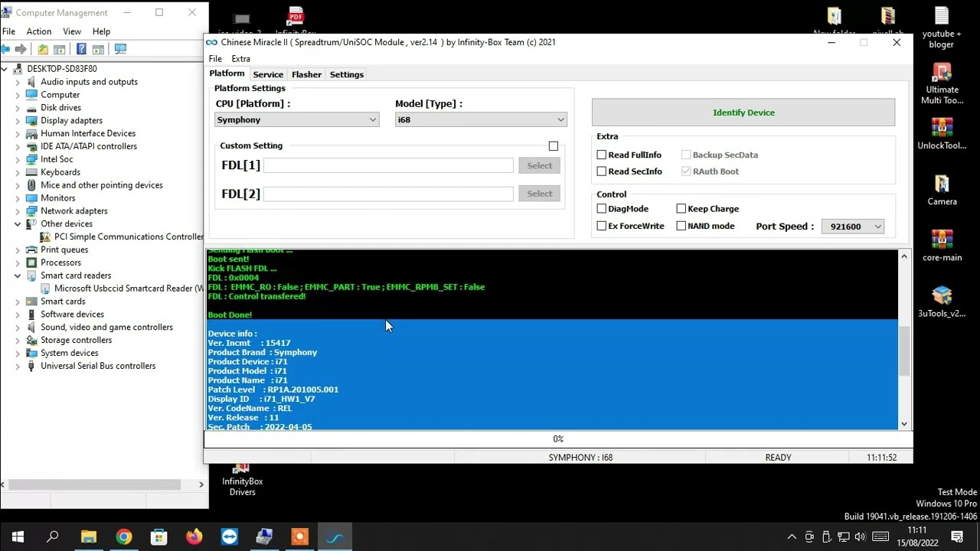The width and height of the screenshot is (980, 551).
Task: Open 3uTools_v2 desktop icon
Action: point(942,302)
